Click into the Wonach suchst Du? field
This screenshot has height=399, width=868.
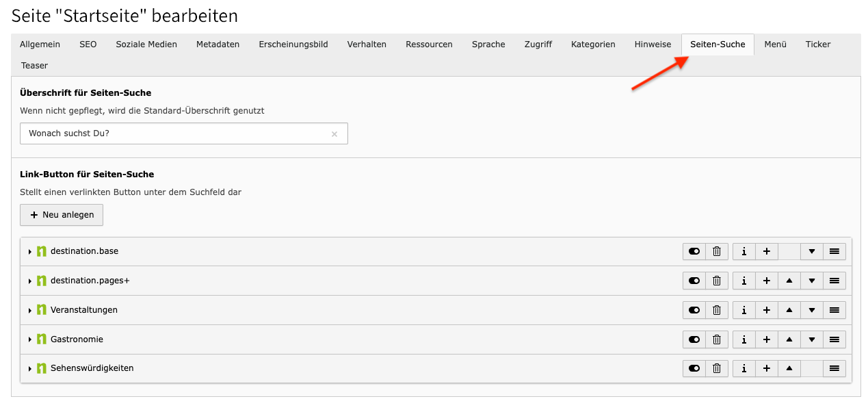click(174, 134)
